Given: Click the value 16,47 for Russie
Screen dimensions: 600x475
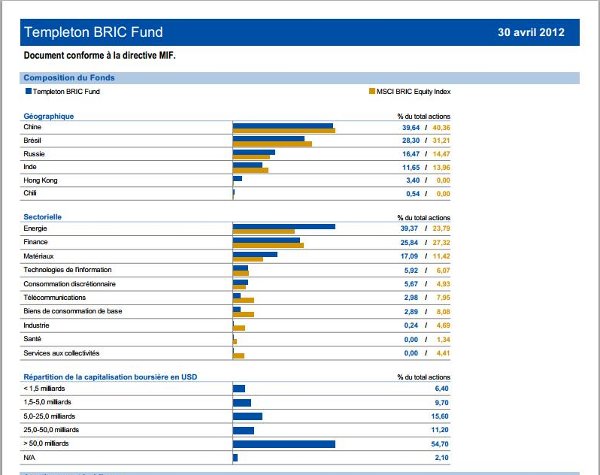Looking at the screenshot, I should pos(411,154).
